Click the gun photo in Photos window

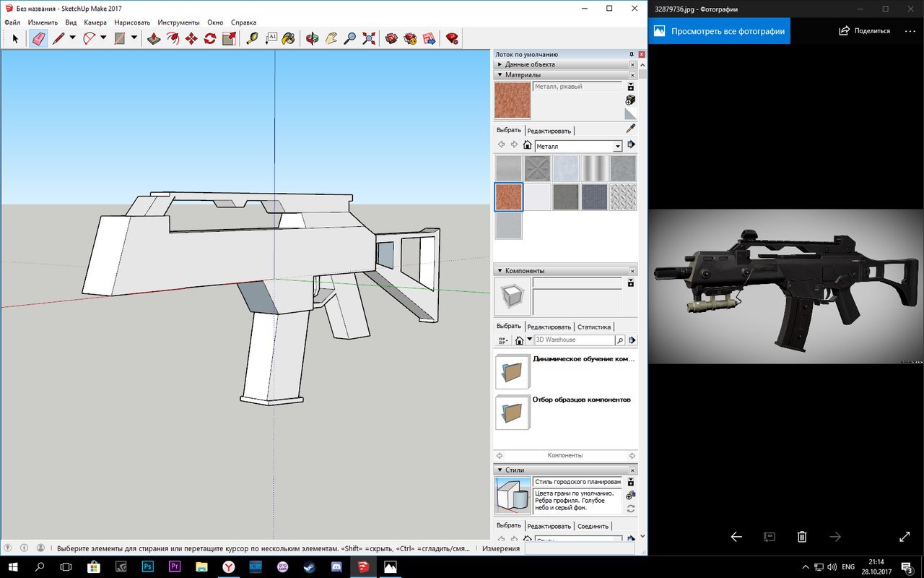786,286
